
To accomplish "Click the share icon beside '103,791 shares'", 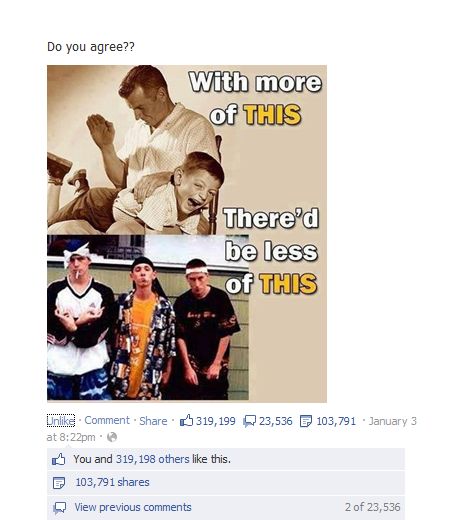I will tap(59, 483).
